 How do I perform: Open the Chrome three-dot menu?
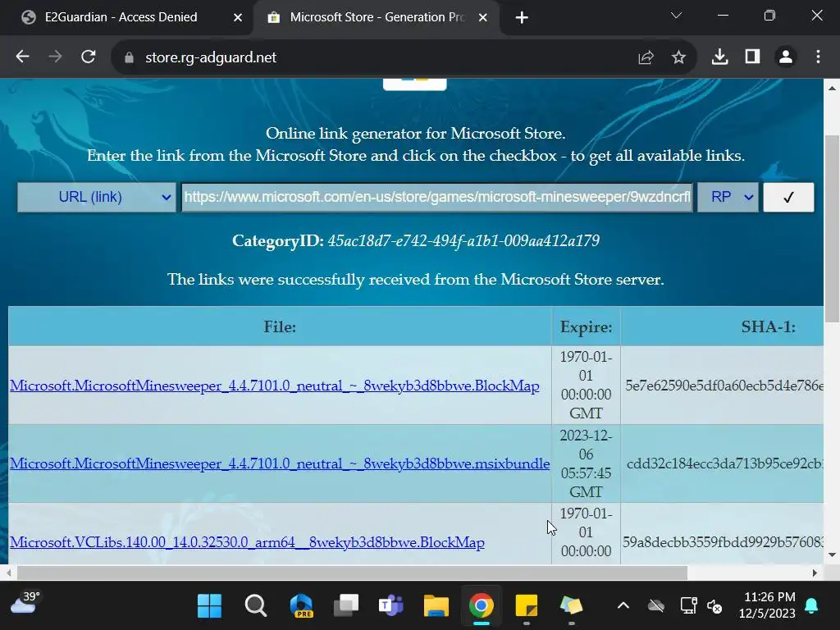pyautogui.click(x=818, y=57)
